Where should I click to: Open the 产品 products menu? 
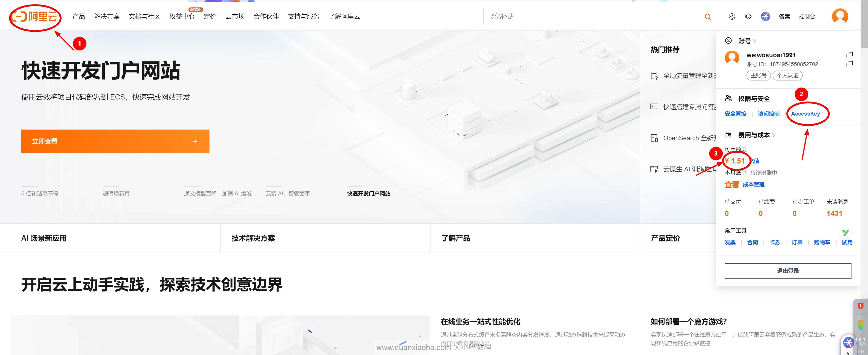tap(78, 17)
